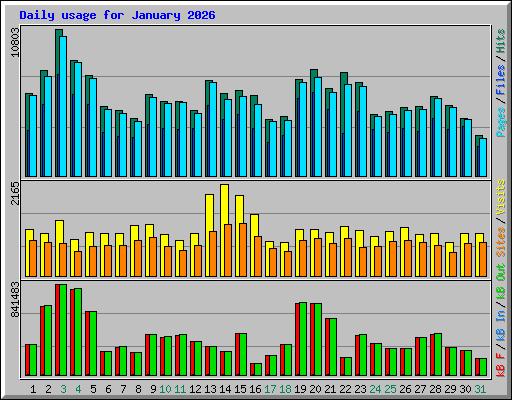Click the chart title "Daily usage for January 2026"
The height and width of the screenshot is (400, 512).
pos(117,15)
